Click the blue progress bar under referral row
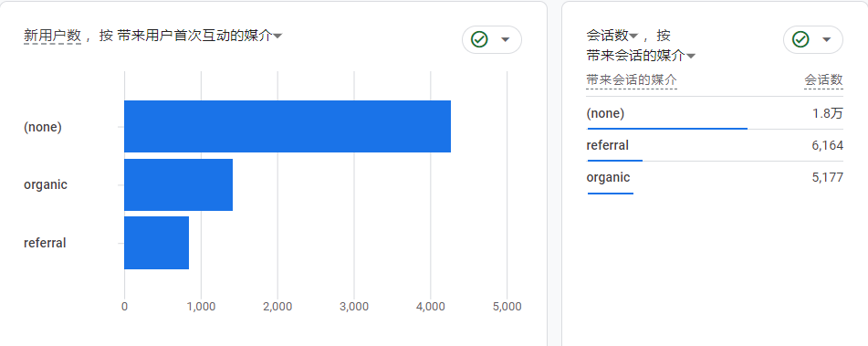This screenshot has height=346, width=868. click(x=615, y=161)
